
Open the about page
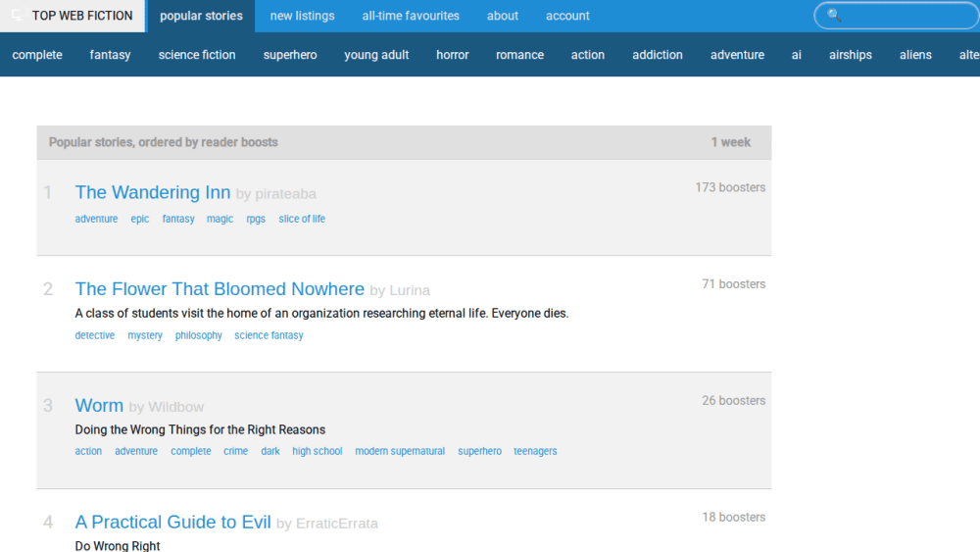point(503,16)
